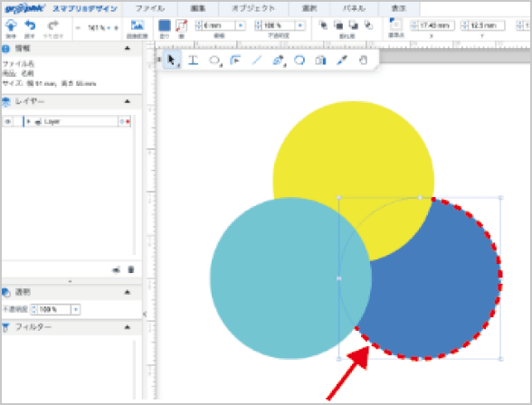
Task: Click the send backward icon
Action: click(x=354, y=24)
